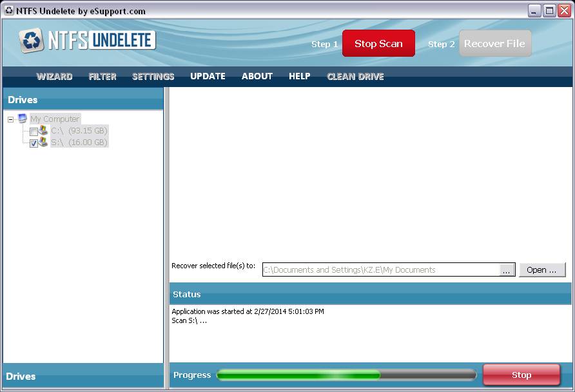Click the Open button next to recovery path
The height and width of the screenshot is (392, 575).
click(543, 269)
